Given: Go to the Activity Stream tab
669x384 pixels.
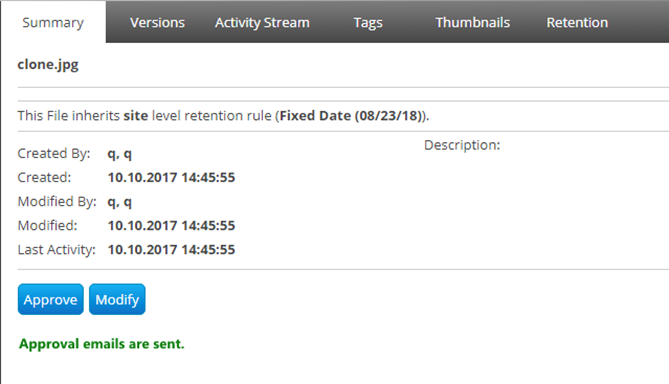Looking at the screenshot, I should tap(262, 22).
